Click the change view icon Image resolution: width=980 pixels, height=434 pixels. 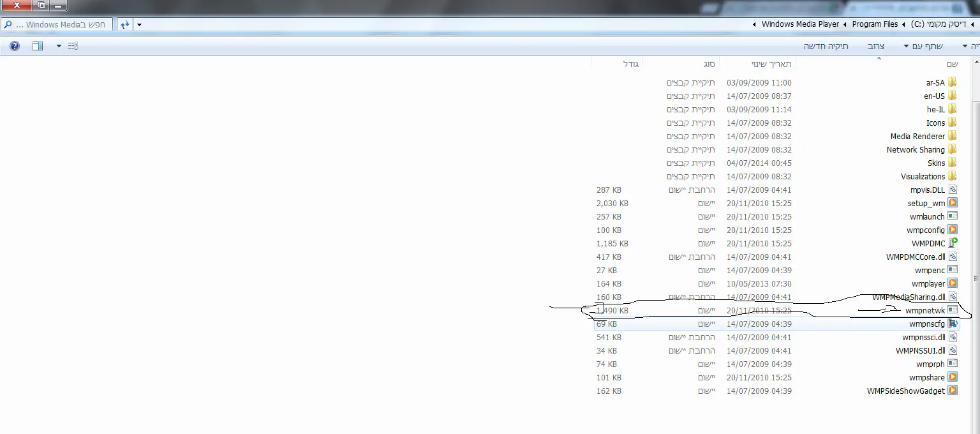coord(73,46)
